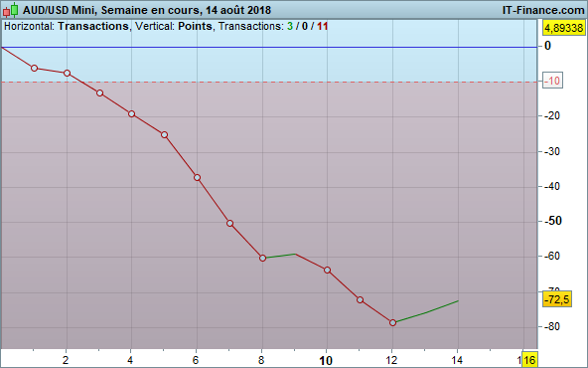Click the -80 y-axis label
588x368 pixels.
pos(552,326)
